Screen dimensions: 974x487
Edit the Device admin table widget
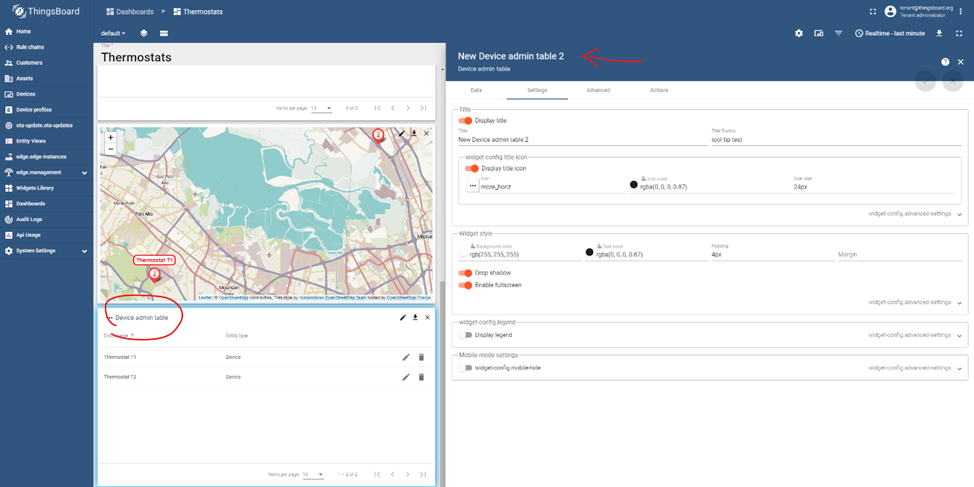tap(403, 317)
